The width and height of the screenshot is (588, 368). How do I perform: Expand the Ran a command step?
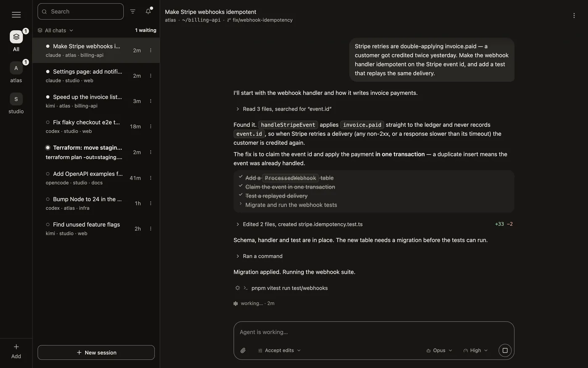click(259, 256)
